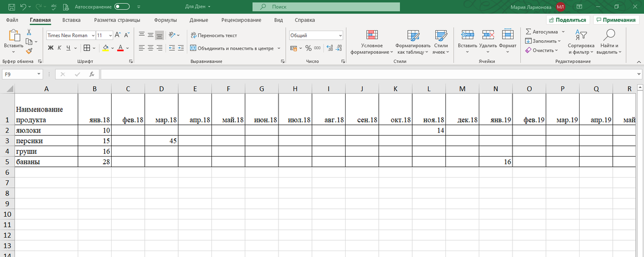Switch to the Формулы ribbon tab
The height and width of the screenshot is (257, 644).
pyautogui.click(x=166, y=20)
